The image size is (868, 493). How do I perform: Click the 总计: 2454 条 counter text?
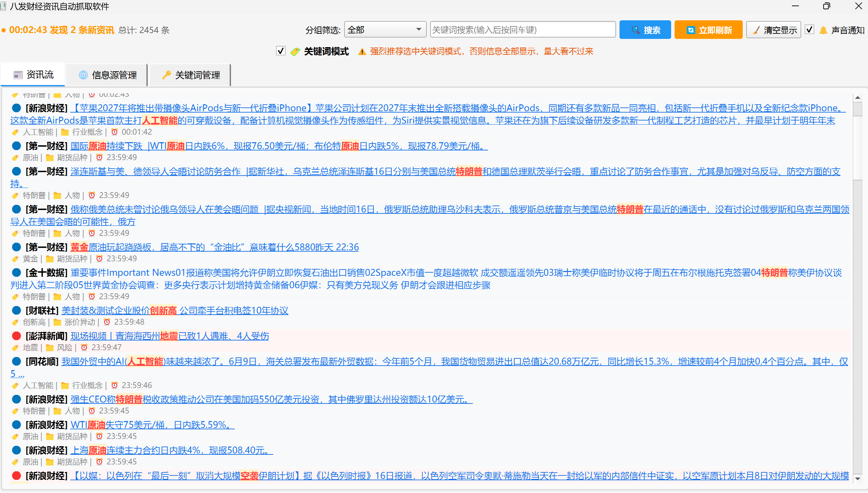tap(144, 30)
